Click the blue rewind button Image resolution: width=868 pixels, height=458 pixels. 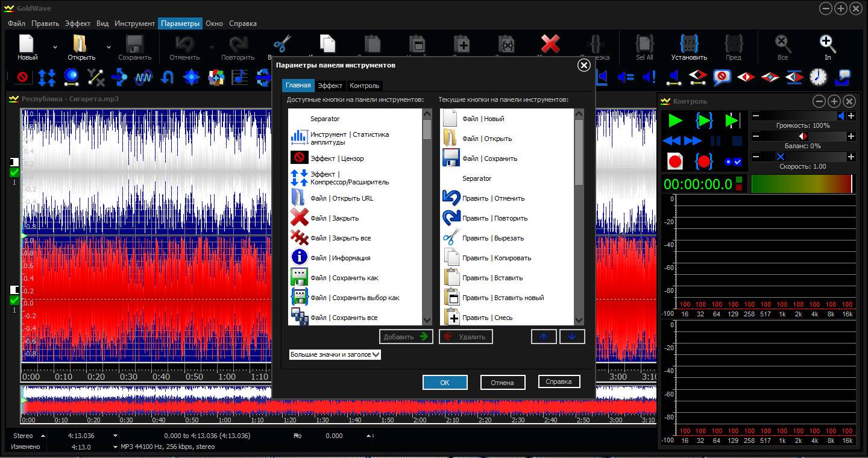(672, 140)
